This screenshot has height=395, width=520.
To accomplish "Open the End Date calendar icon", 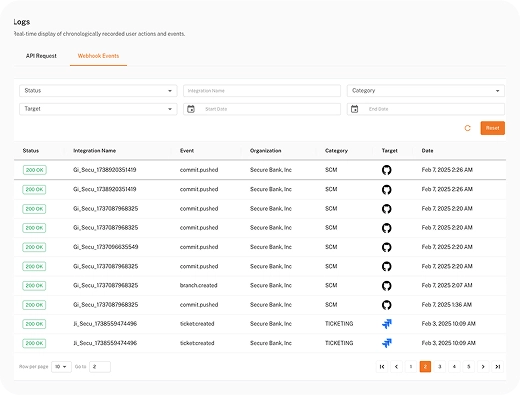I will tap(354, 109).
